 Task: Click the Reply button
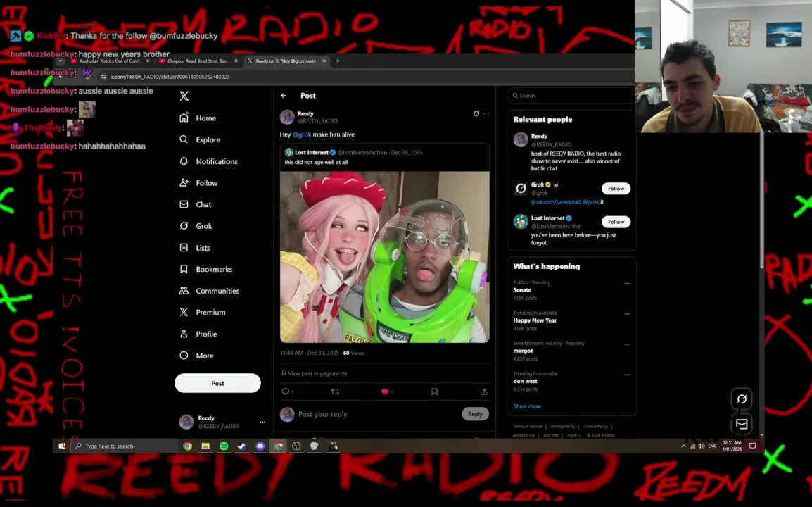pos(475,413)
